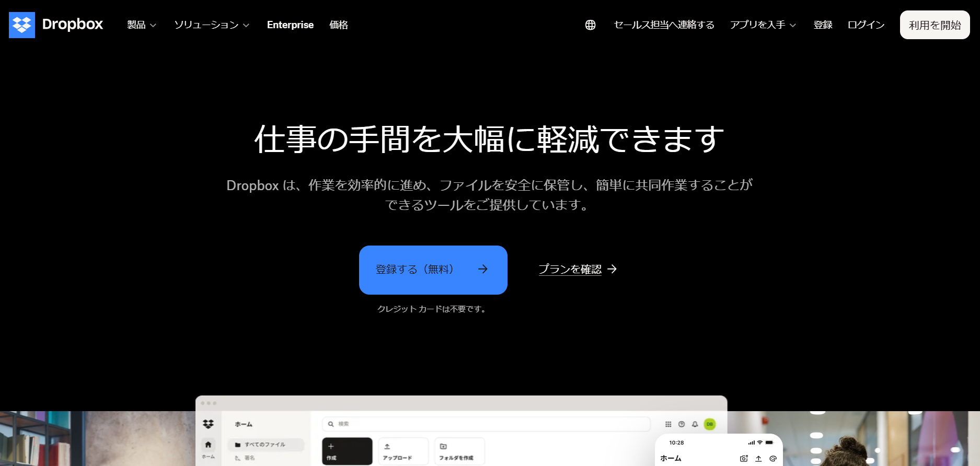Select すべてのファイル in preview sidebar
The height and width of the screenshot is (466, 980).
266,445
